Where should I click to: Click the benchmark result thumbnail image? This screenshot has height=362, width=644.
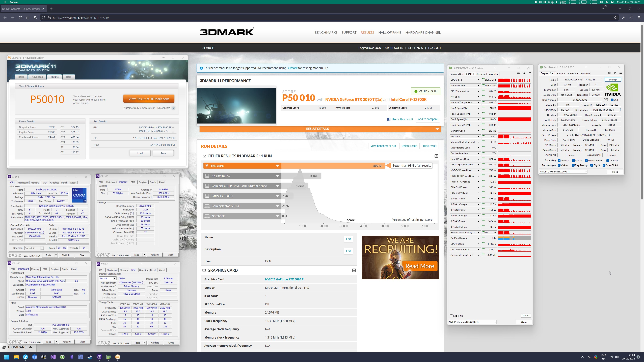(x=236, y=106)
